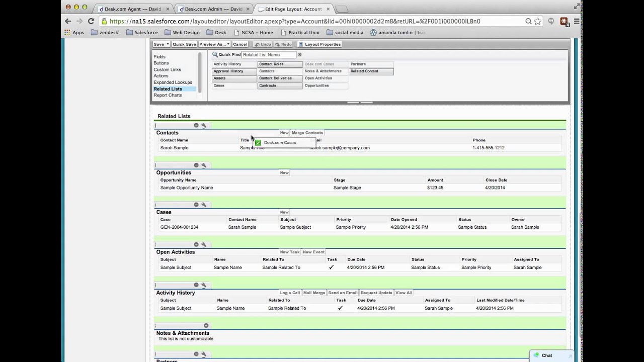Click the Cancel button

click(240, 44)
